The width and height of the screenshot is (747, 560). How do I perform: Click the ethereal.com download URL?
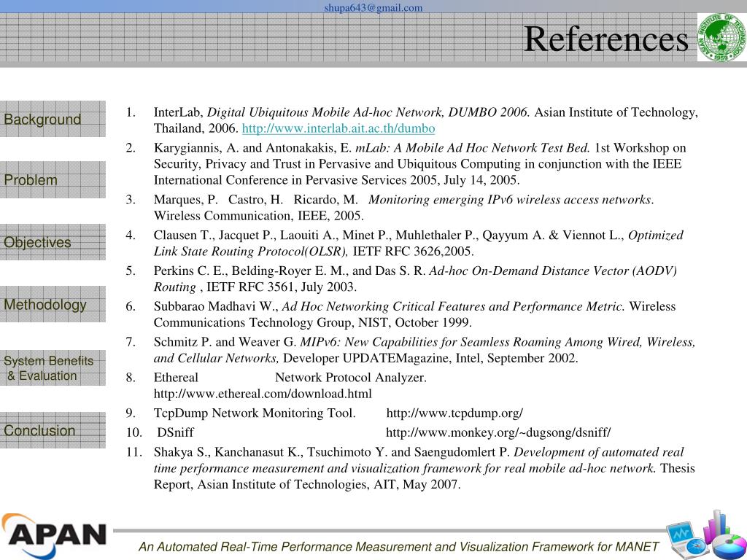(x=263, y=394)
